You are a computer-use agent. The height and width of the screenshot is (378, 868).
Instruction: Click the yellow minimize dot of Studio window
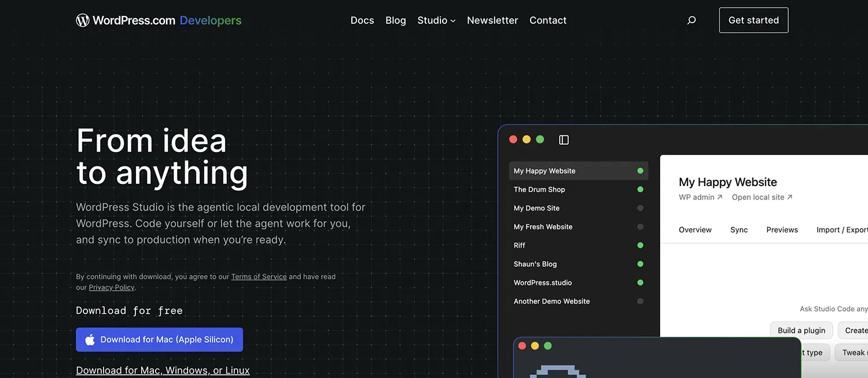(527, 139)
